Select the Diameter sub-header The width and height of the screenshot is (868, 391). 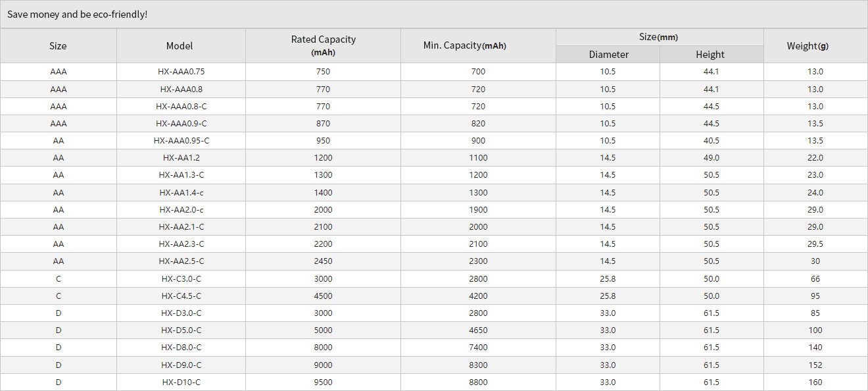tap(608, 55)
